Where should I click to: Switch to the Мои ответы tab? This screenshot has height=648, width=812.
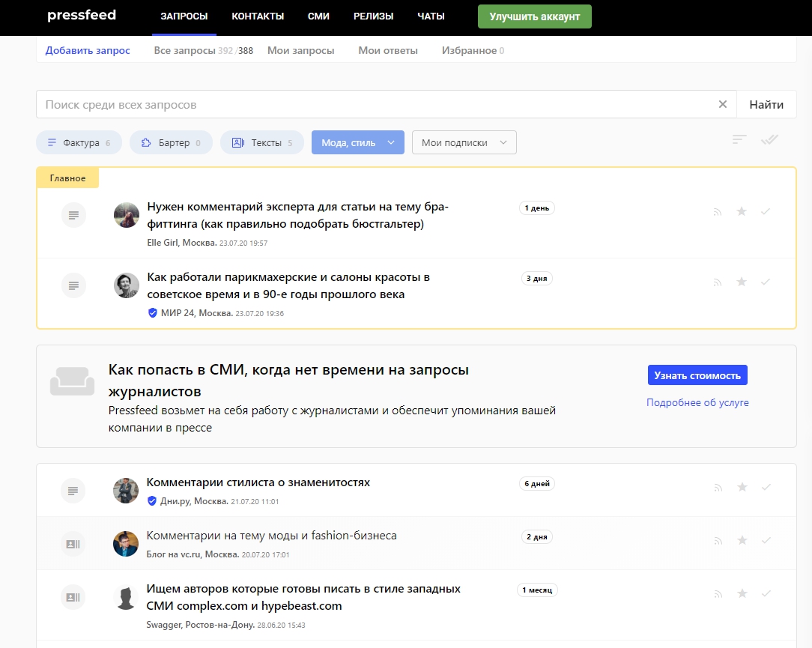388,50
